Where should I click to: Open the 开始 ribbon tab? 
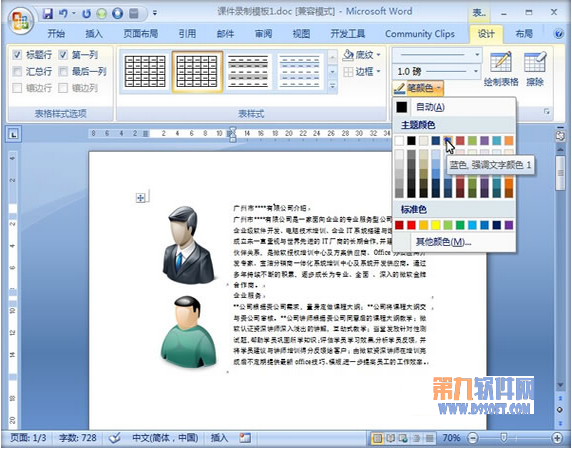pyautogui.click(x=56, y=34)
